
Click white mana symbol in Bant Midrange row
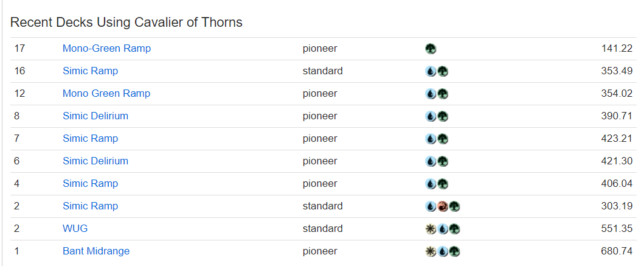[431, 251]
